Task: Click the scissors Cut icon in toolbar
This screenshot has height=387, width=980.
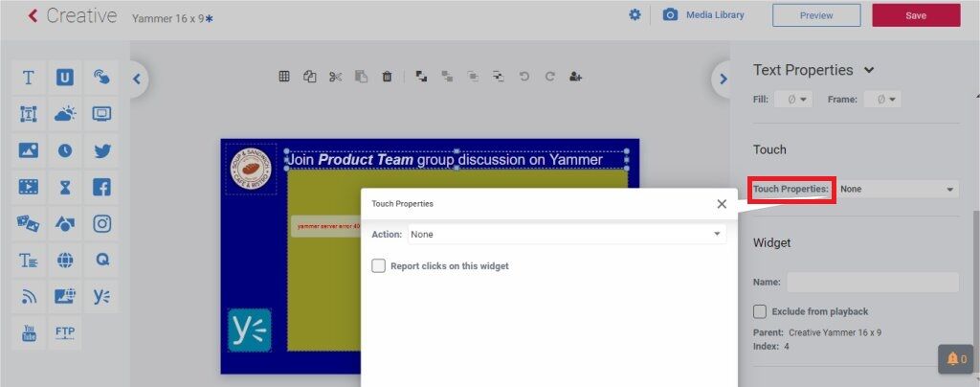Action: coord(335,77)
